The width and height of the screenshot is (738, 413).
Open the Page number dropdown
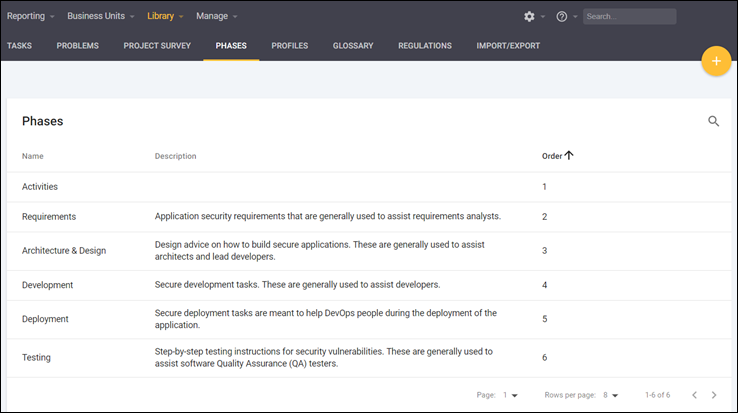[x=510, y=395]
